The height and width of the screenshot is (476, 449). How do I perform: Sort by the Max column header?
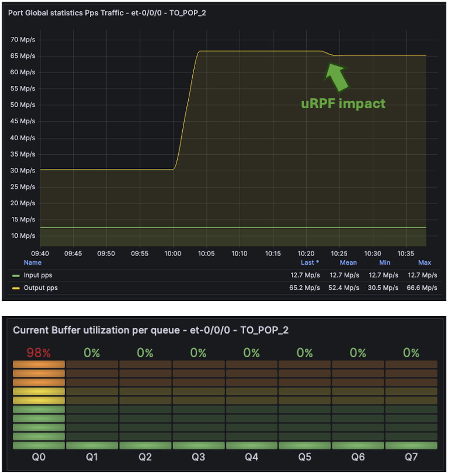point(424,262)
